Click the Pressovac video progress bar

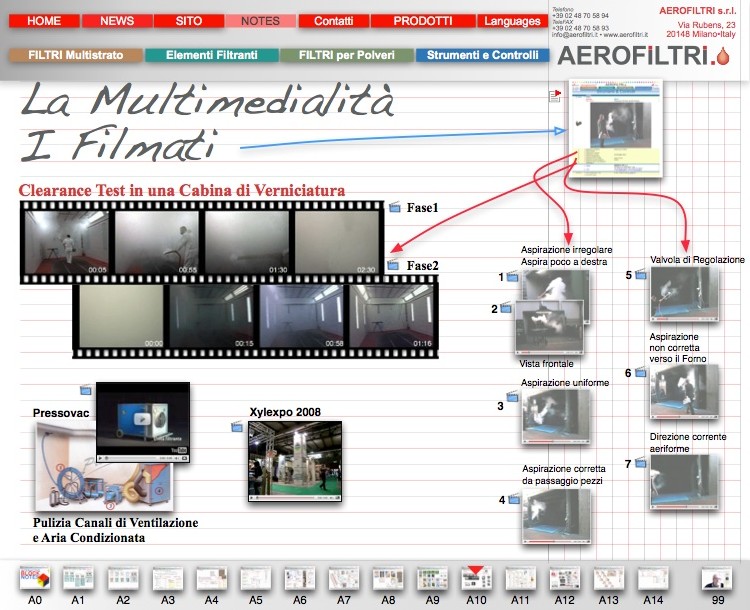(132, 458)
